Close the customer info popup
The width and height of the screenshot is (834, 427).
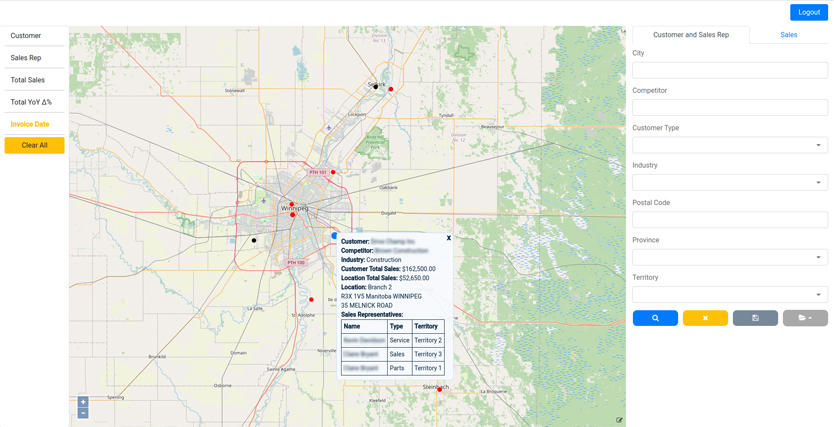click(x=449, y=238)
